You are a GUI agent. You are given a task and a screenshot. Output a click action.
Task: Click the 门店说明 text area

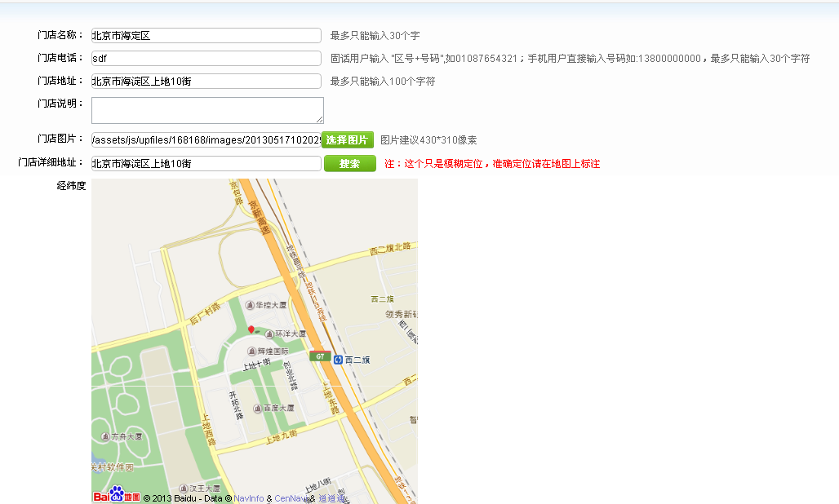[207, 110]
